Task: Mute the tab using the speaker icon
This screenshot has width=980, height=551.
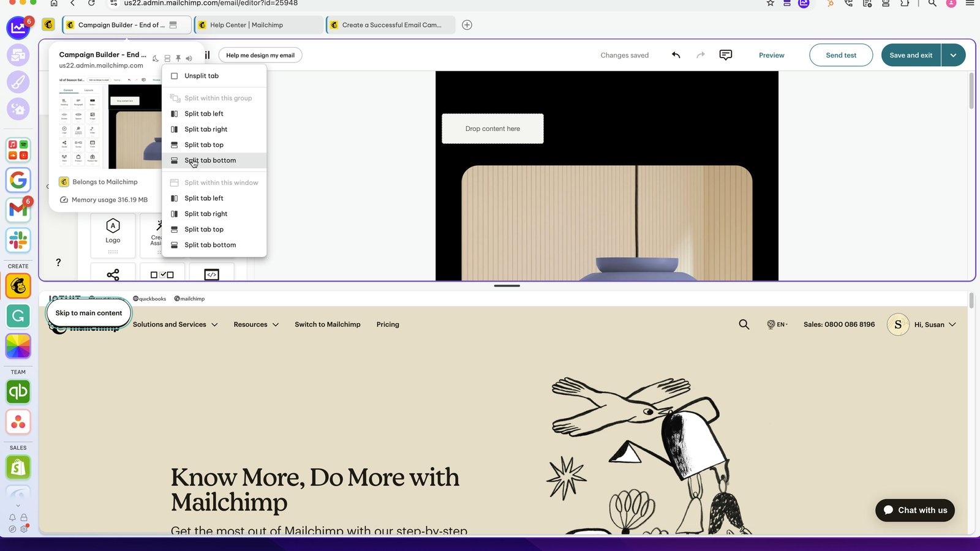Action: click(189, 58)
